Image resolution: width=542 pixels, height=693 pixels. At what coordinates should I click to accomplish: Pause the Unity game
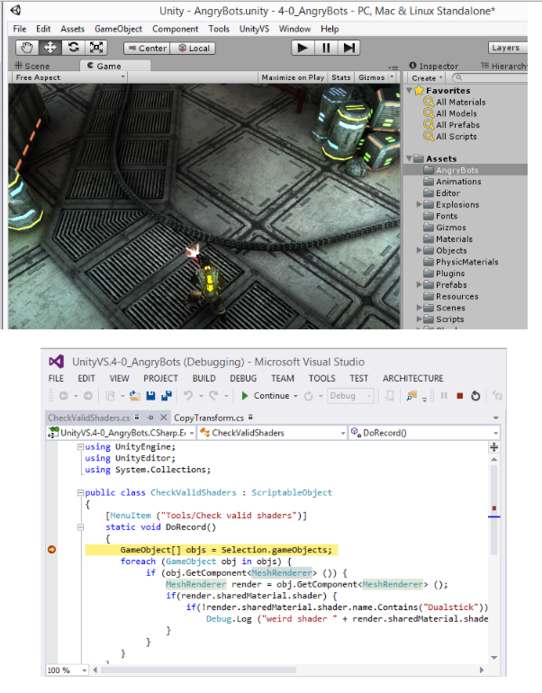tap(326, 47)
